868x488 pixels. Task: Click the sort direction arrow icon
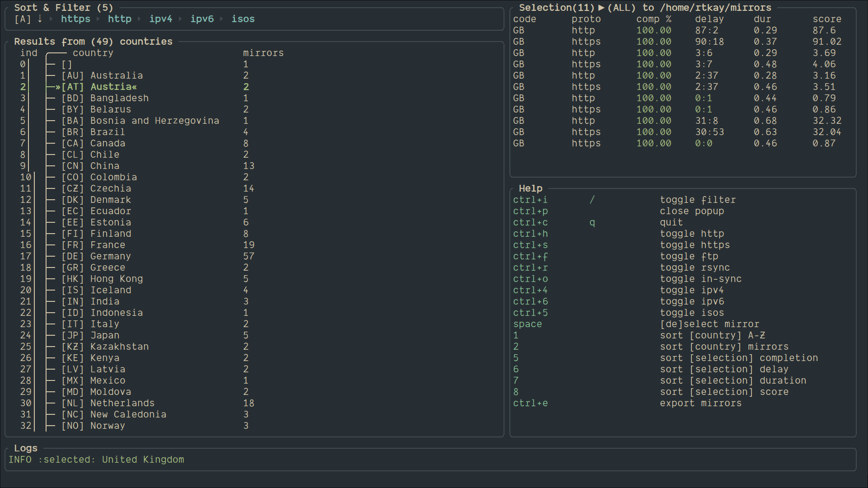click(40, 19)
